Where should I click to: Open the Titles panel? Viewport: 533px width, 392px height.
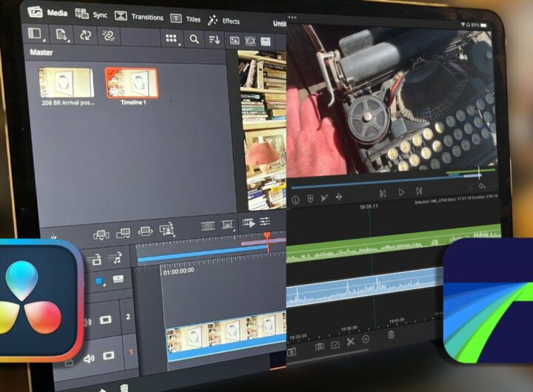click(x=184, y=18)
